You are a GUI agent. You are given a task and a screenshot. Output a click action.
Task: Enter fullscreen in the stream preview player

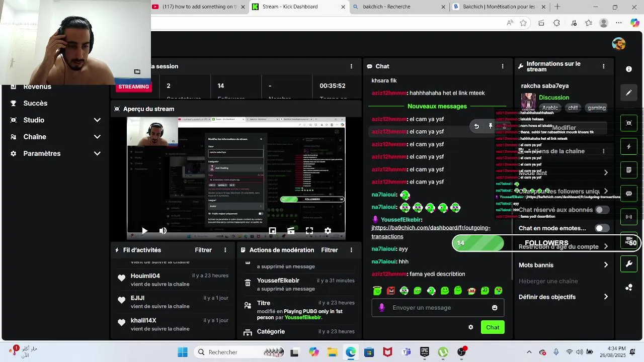(x=309, y=231)
